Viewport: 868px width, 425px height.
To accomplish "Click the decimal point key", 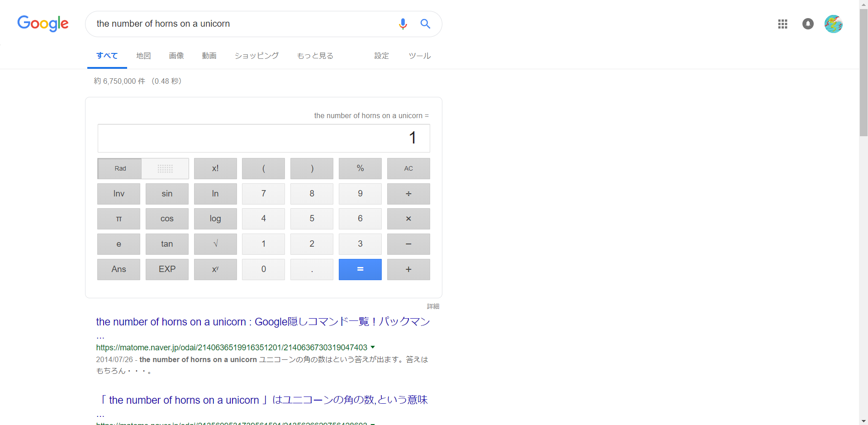I will [x=312, y=269].
